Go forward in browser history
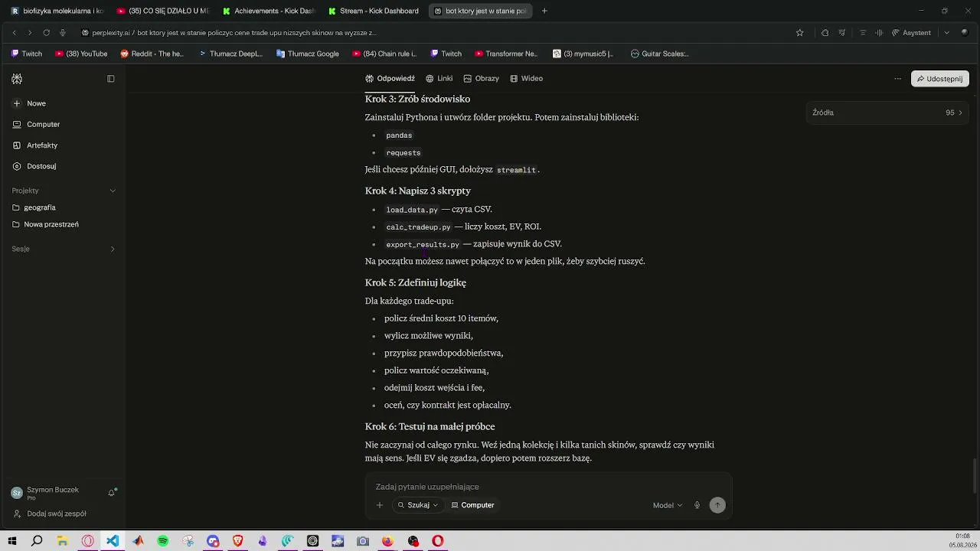 click(30, 33)
